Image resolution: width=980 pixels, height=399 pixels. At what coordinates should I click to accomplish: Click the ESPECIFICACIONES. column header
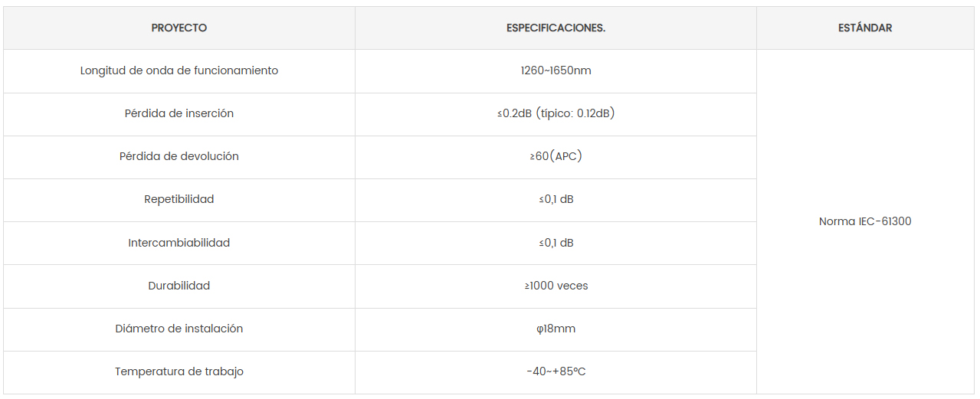[x=556, y=28]
